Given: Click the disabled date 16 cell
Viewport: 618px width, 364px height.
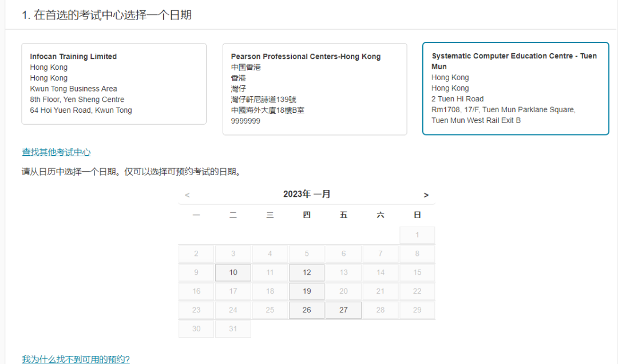Looking at the screenshot, I should coord(196,291).
